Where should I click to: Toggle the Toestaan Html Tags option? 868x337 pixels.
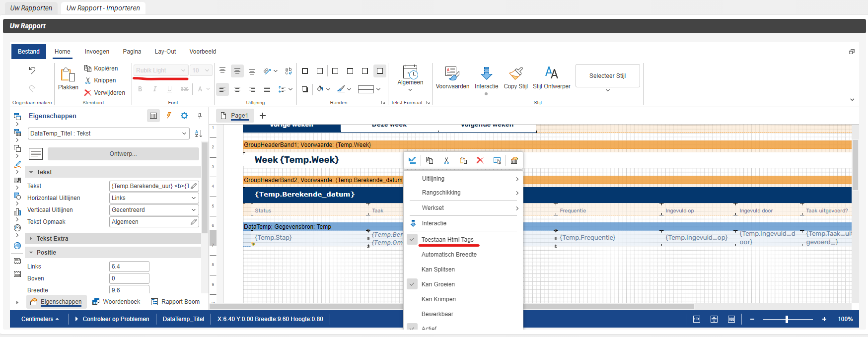pyautogui.click(x=447, y=240)
